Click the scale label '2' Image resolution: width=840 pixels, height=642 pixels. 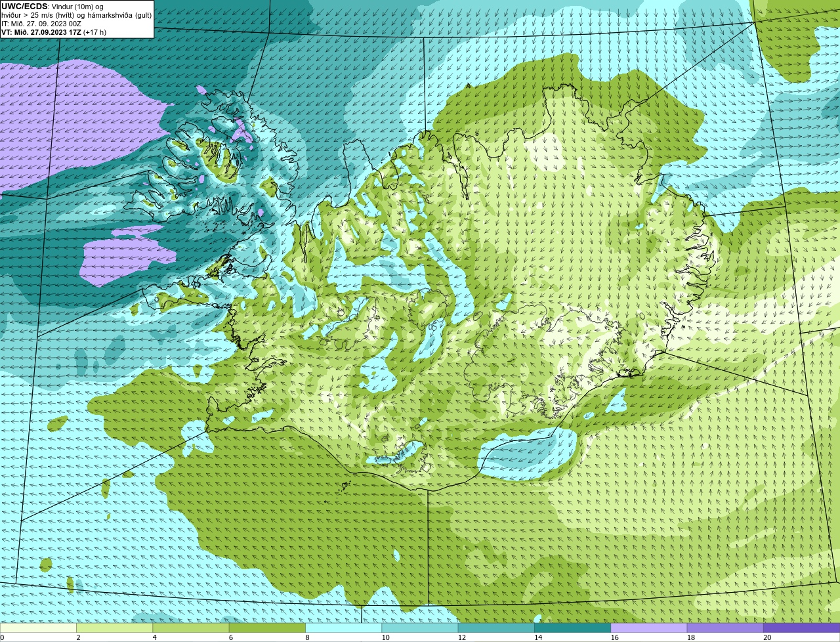point(78,637)
